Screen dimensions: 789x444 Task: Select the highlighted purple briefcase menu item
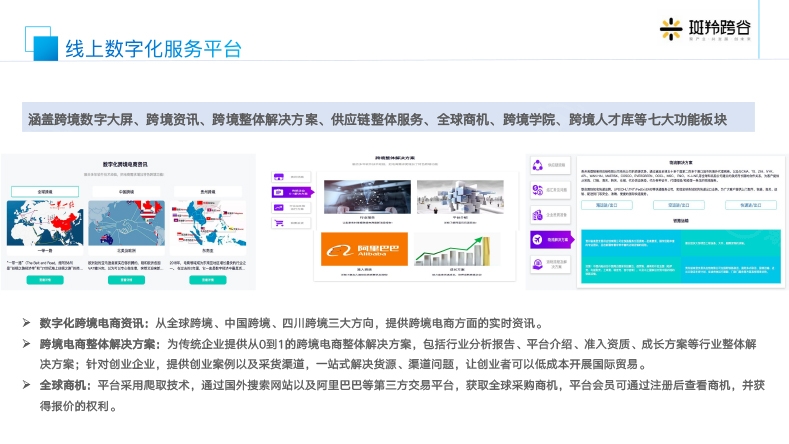[x=292, y=192]
